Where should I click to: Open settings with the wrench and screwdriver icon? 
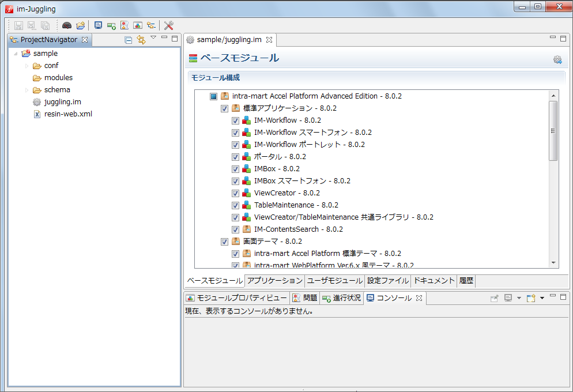tap(168, 25)
